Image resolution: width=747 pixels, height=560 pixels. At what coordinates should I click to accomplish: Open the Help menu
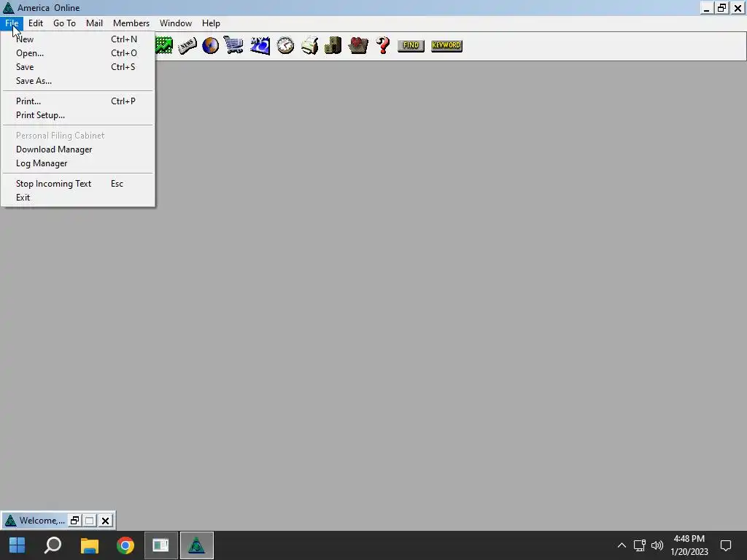[211, 23]
